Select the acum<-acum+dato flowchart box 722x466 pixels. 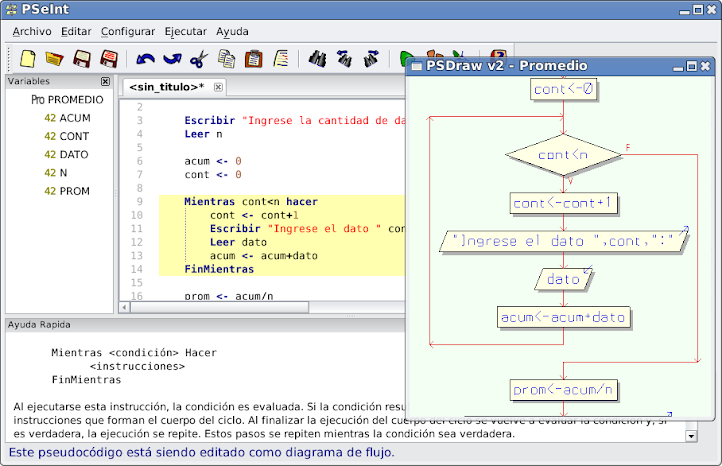point(563,317)
